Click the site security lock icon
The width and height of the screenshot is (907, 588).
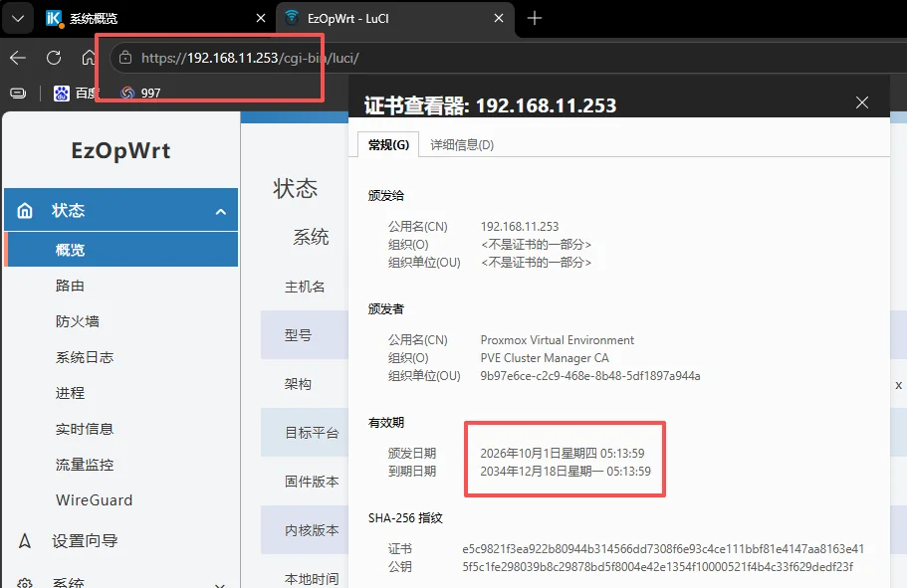[x=124, y=58]
